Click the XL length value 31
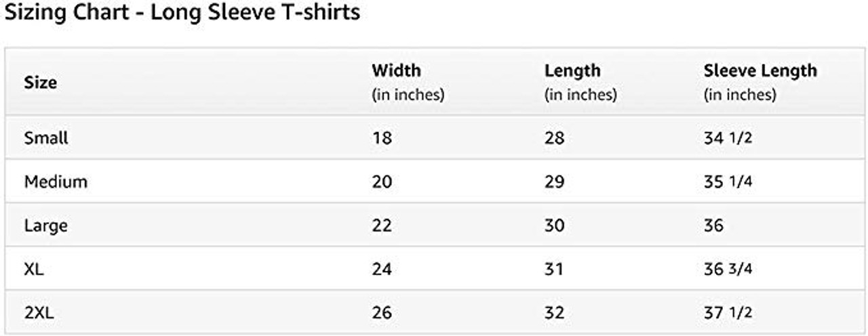868x336 pixels. click(x=554, y=269)
